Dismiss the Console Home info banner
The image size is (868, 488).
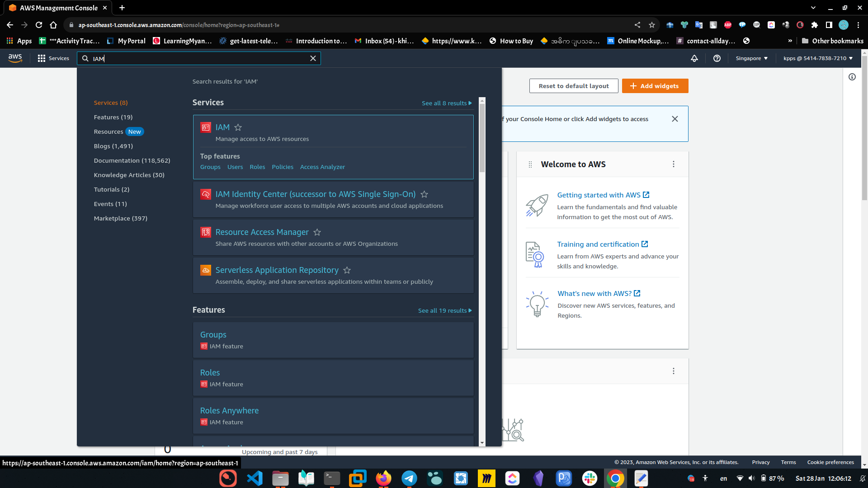(x=675, y=119)
